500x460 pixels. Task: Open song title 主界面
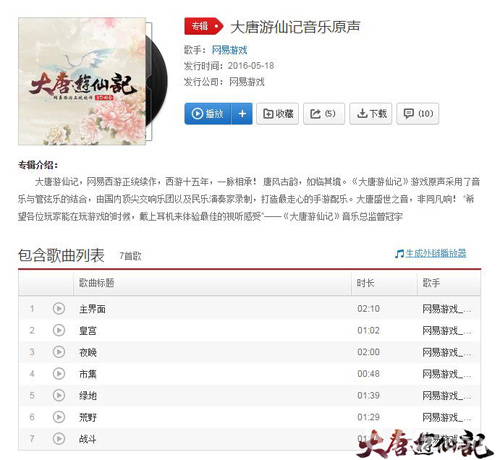(x=92, y=309)
